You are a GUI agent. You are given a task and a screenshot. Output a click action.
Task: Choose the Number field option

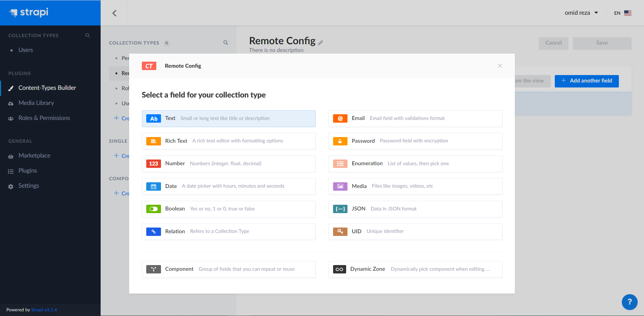[x=229, y=164]
